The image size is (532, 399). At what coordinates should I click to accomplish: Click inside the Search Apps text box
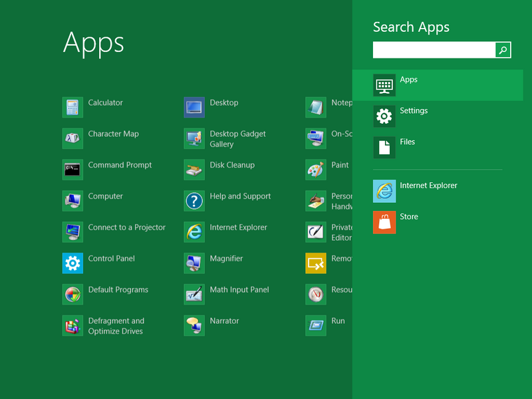pyautogui.click(x=434, y=50)
